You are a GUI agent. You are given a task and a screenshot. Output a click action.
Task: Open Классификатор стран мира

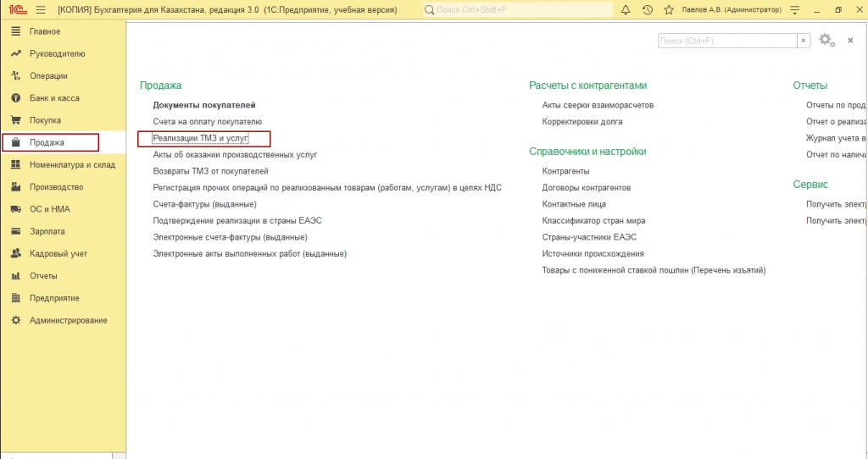(x=593, y=221)
